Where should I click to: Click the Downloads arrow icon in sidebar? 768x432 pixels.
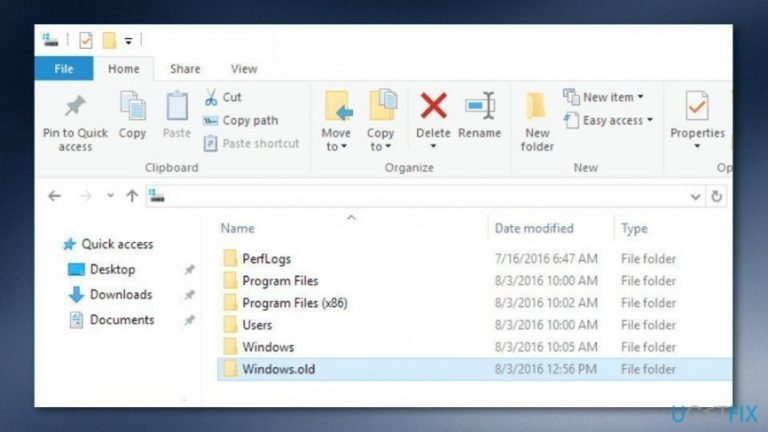coord(76,294)
